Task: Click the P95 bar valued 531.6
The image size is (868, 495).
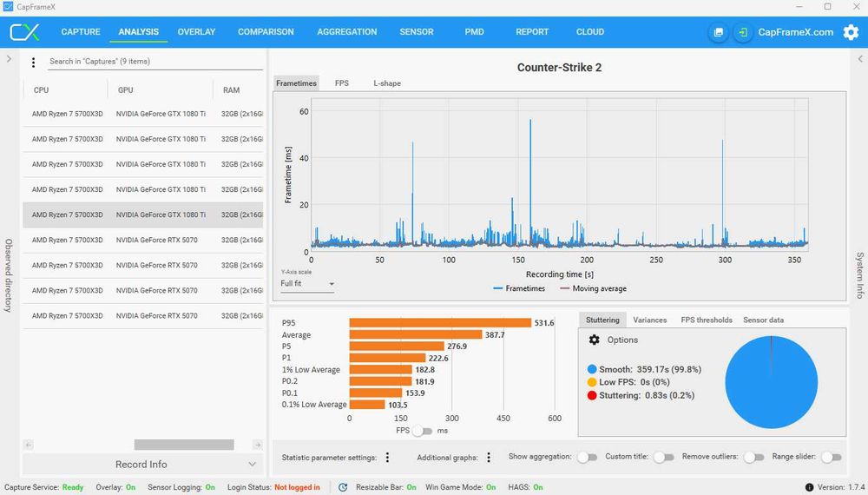Action: click(440, 323)
